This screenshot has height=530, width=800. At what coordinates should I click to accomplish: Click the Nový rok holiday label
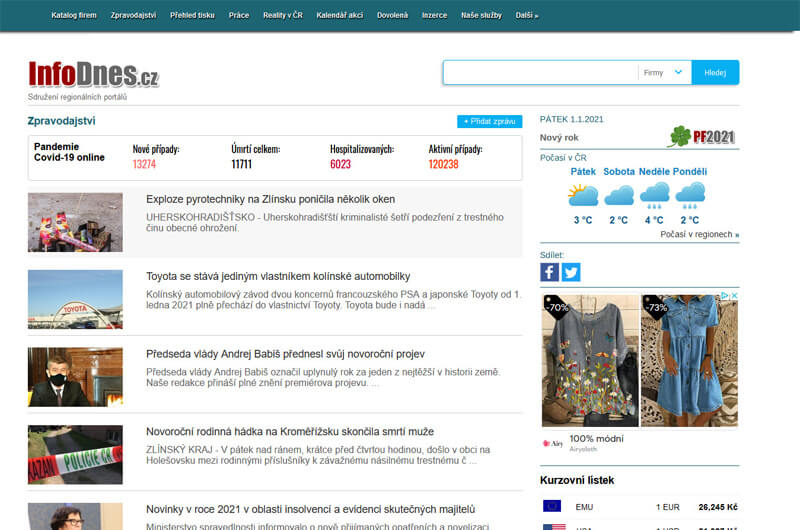[559, 137]
